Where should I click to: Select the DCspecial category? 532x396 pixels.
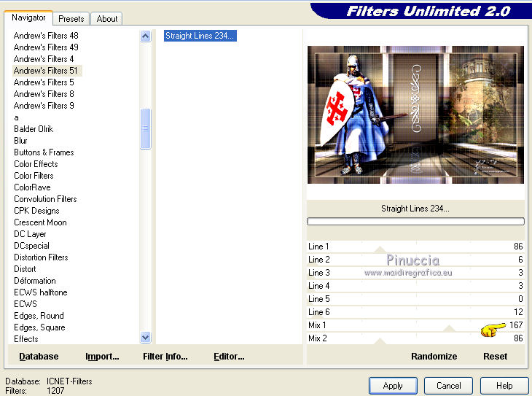[x=31, y=246]
